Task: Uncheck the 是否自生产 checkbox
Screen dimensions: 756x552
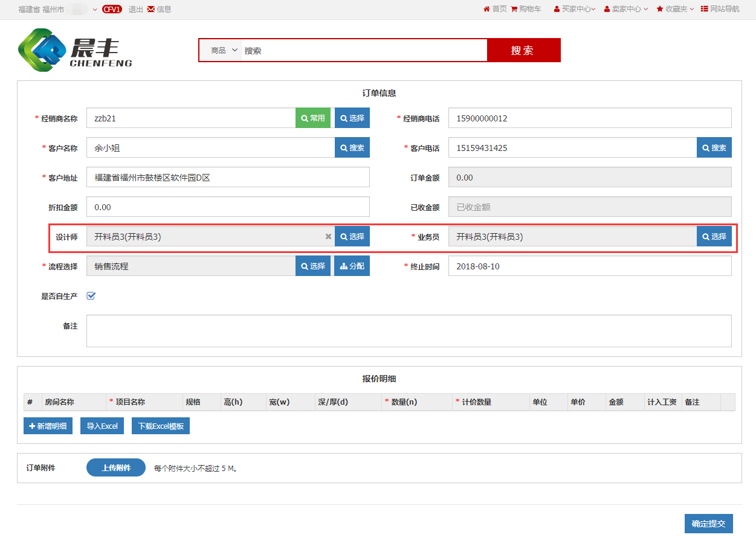Action: tap(91, 296)
